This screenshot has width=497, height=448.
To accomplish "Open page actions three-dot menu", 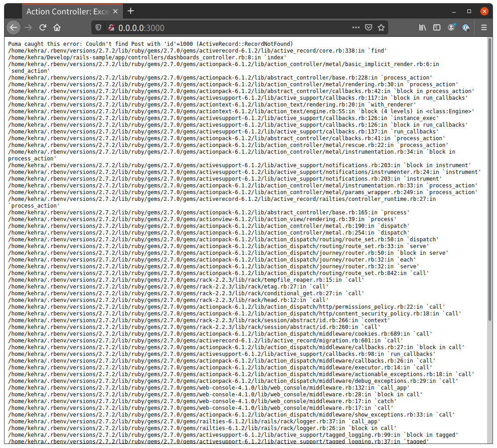I will point(356,27).
